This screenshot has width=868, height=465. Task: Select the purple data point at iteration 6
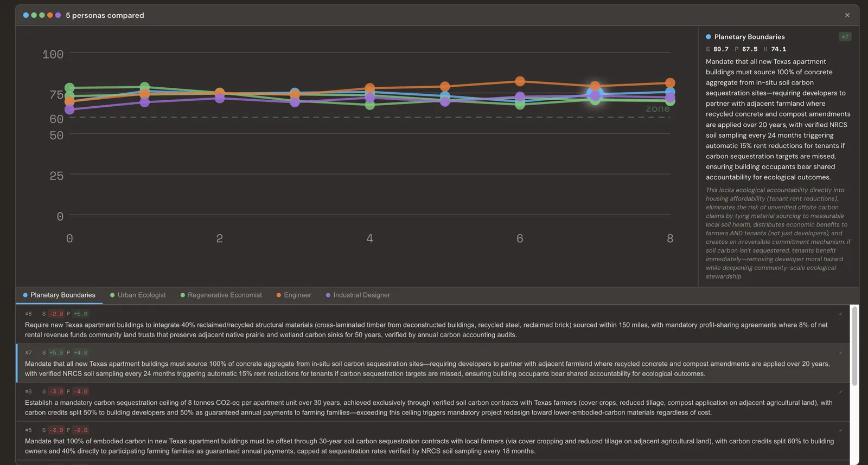520,96
